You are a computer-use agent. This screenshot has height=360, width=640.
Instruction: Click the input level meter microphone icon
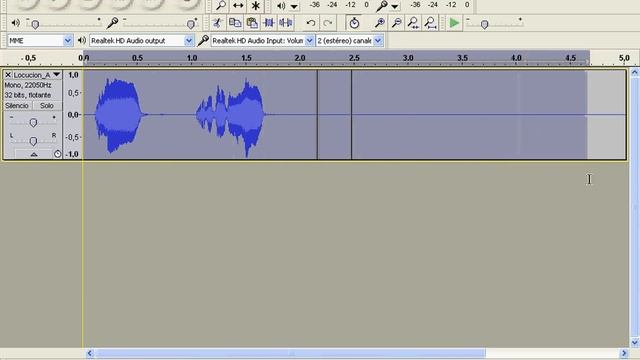tap(382, 6)
